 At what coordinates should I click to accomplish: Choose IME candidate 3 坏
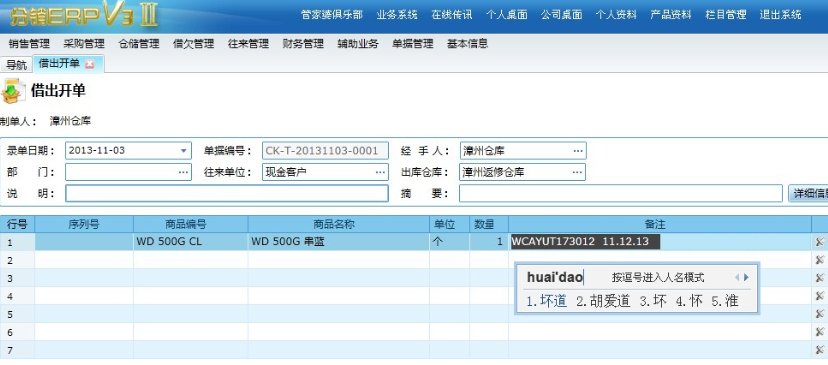coord(653,302)
